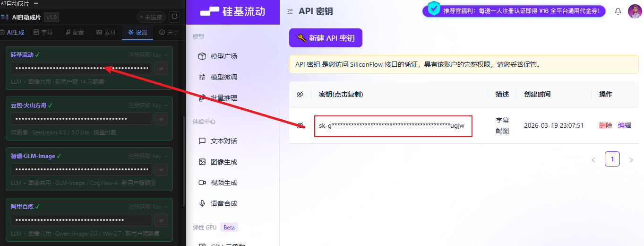This screenshot has height=246, width=644.
Task: Open the 关于 tab
Action: coord(169,32)
